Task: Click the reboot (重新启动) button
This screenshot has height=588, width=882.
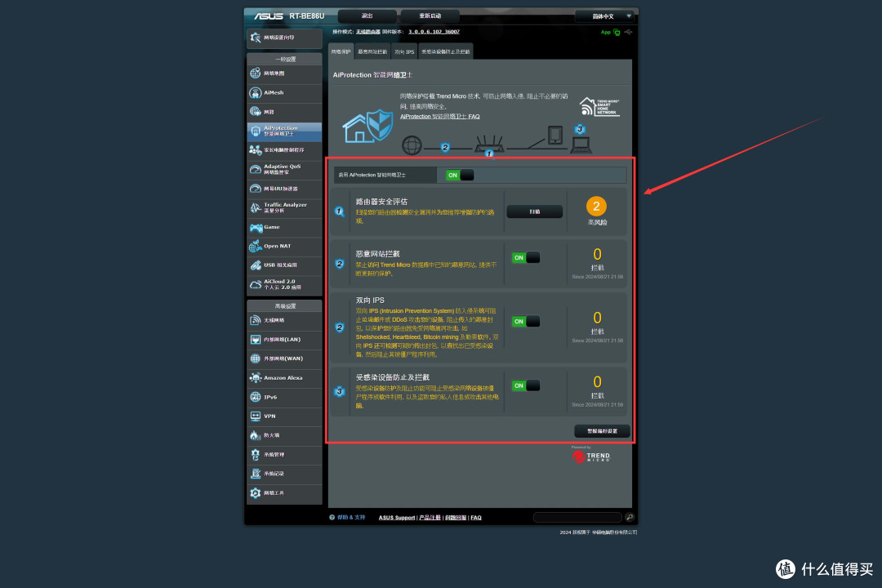Action: (430, 16)
